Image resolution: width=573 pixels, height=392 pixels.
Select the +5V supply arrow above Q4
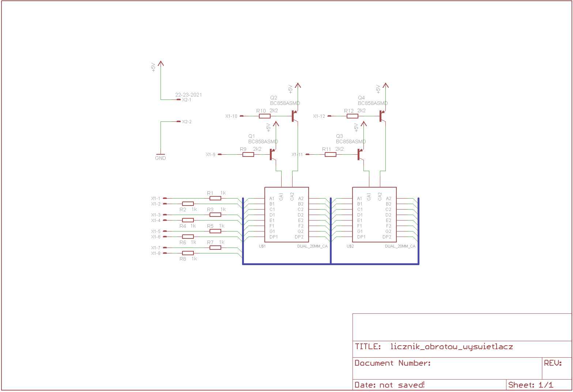(x=385, y=86)
